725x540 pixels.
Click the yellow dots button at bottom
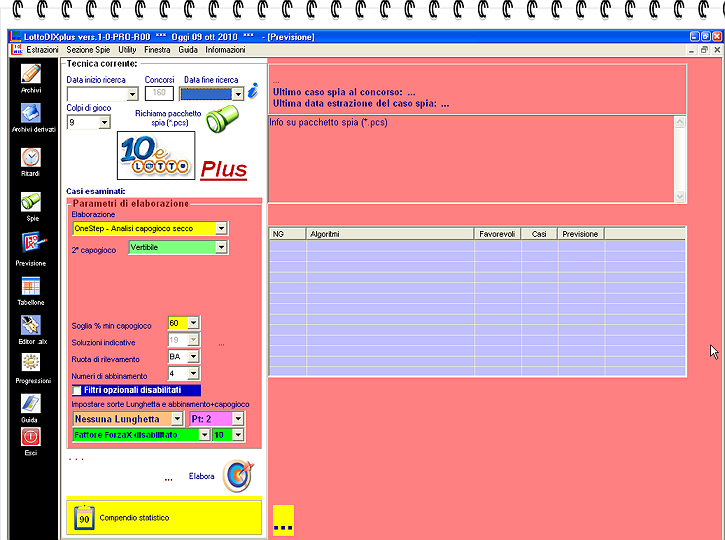(283, 521)
